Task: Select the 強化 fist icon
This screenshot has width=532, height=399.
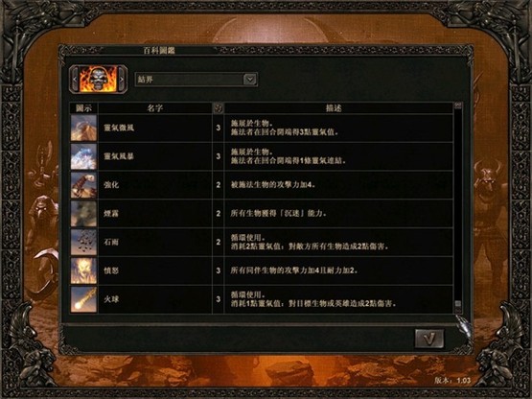Action: [83, 185]
